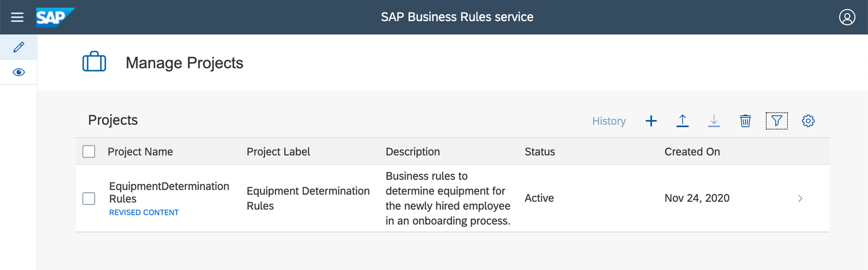
Task: Click the Created On column header
Action: [x=692, y=152]
